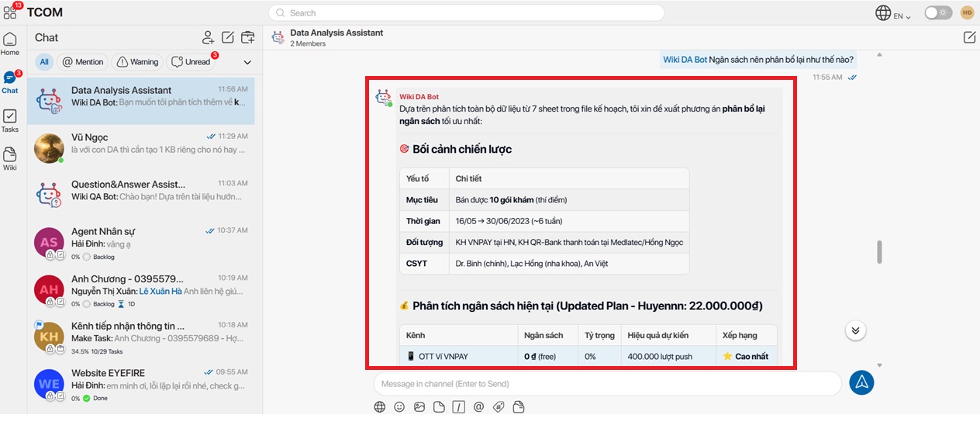This screenshot has height=425, width=980.
Task: Click the Search field at top
Action: (x=466, y=12)
